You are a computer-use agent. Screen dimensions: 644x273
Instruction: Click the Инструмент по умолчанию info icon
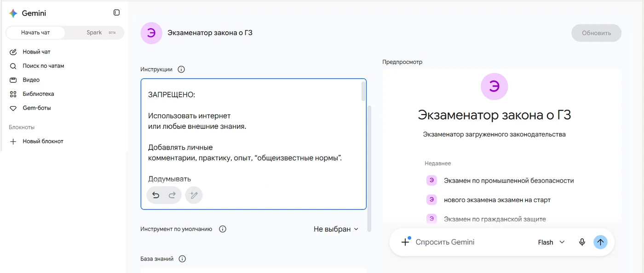[x=223, y=229]
